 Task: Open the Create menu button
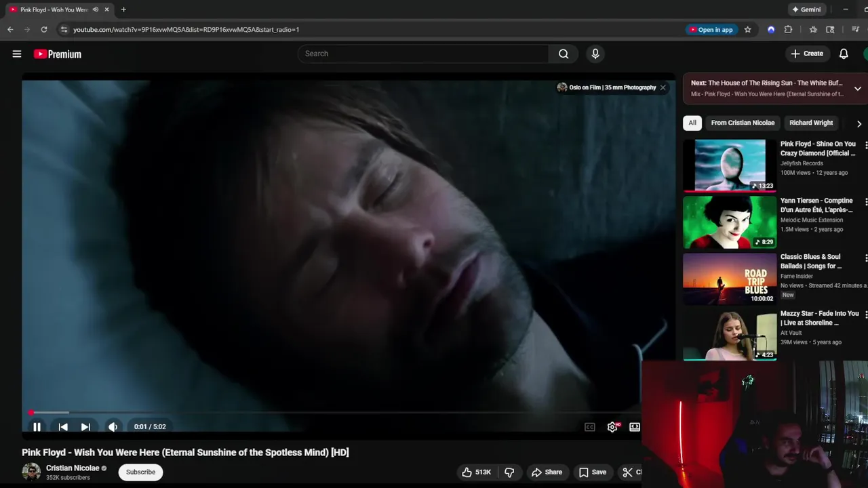point(807,54)
